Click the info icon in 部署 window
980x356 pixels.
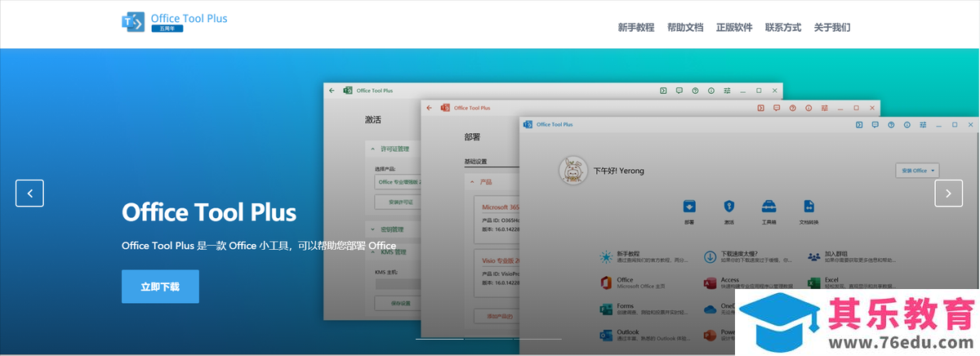(x=808, y=108)
